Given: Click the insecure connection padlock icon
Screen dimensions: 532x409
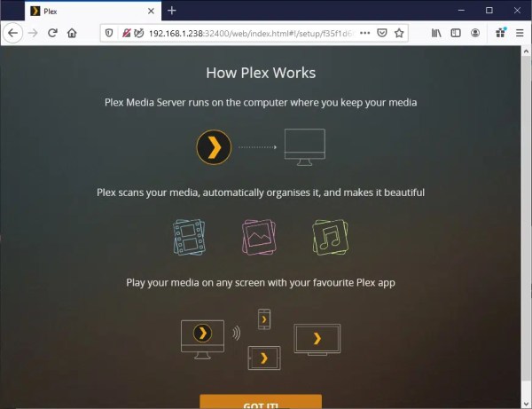Looking at the screenshot, I should pos(127,33).
